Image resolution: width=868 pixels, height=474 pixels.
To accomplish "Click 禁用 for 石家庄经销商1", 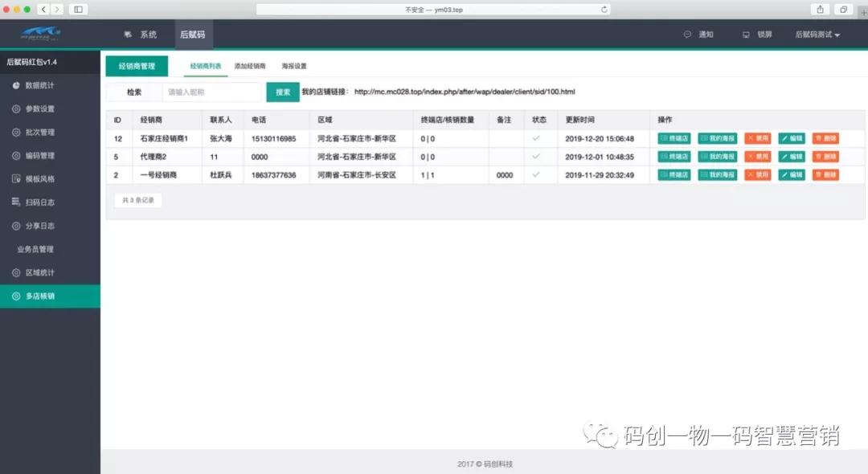I will (x=758, y=138).
